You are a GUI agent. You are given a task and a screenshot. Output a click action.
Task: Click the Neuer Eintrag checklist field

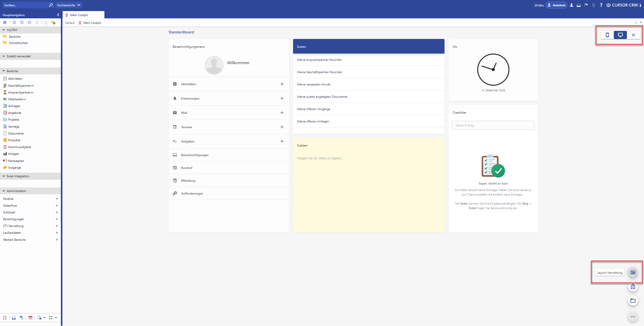[493, 125]
